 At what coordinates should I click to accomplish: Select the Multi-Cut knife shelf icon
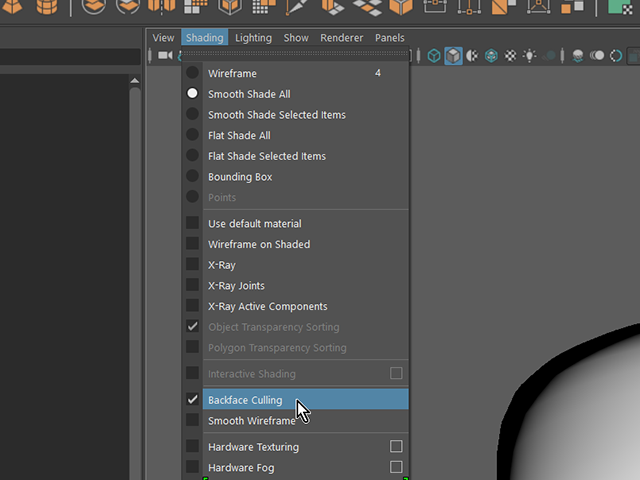pyautogui.click(x=298, y=7)
